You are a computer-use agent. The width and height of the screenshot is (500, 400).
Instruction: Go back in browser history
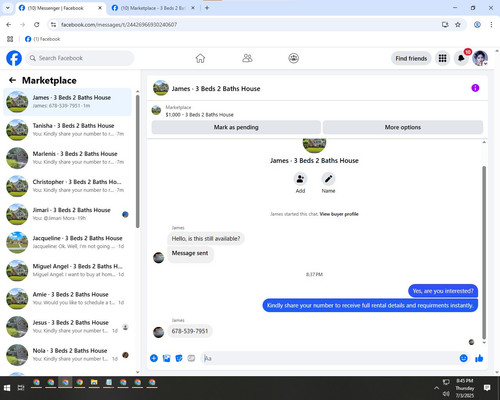pos(9,25)
